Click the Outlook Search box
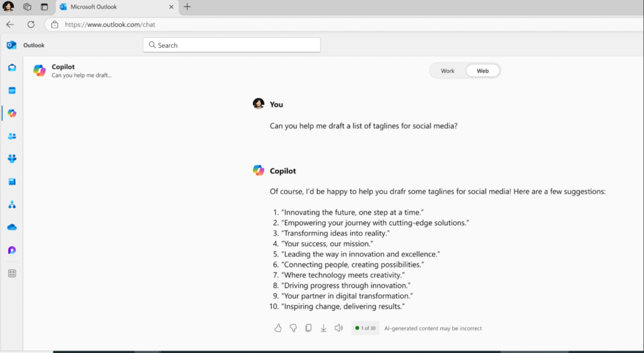 (x=231, y=45)
